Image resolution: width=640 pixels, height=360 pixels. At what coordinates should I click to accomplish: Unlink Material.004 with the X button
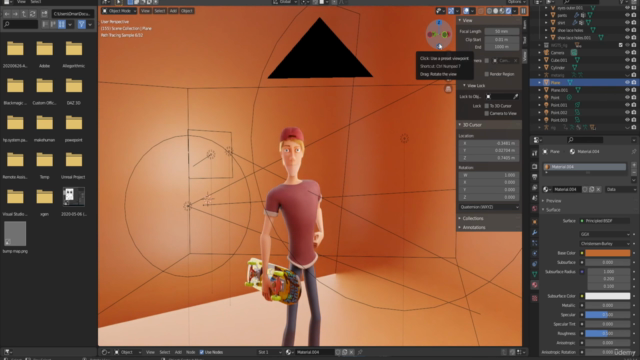pyautogui.click(x=351, y=352)
